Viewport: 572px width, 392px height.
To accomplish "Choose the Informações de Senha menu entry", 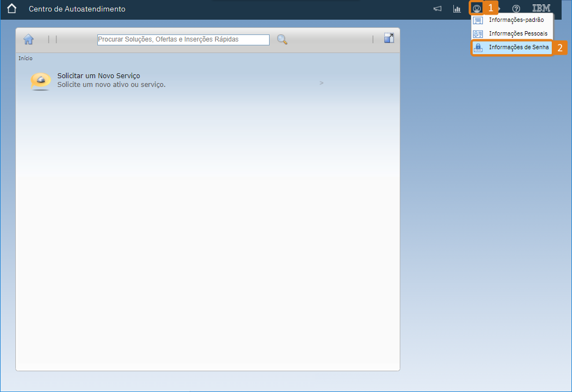I will coord(518,48).
